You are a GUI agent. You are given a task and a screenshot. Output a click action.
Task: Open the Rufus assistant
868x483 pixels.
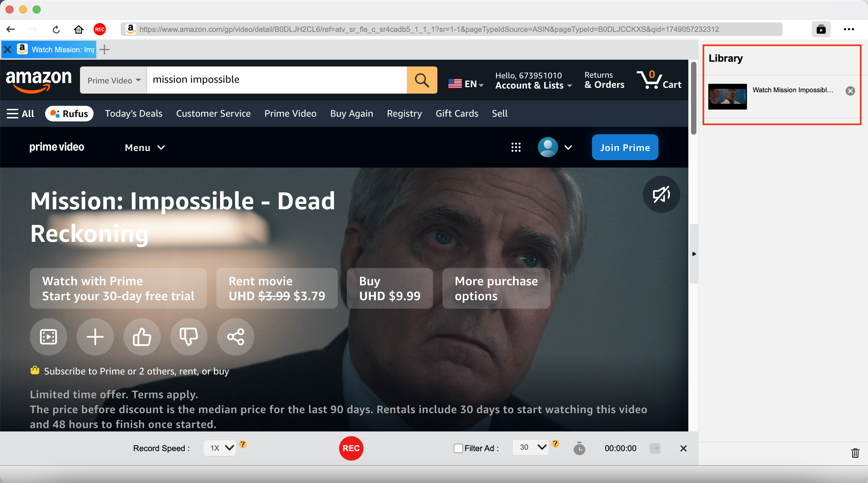(69, 114)
